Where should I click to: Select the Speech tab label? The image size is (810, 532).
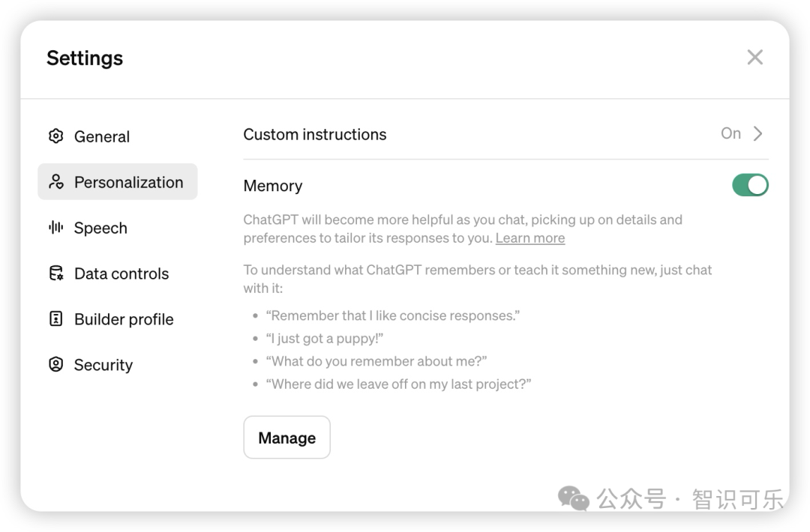(x=100, y=229)
